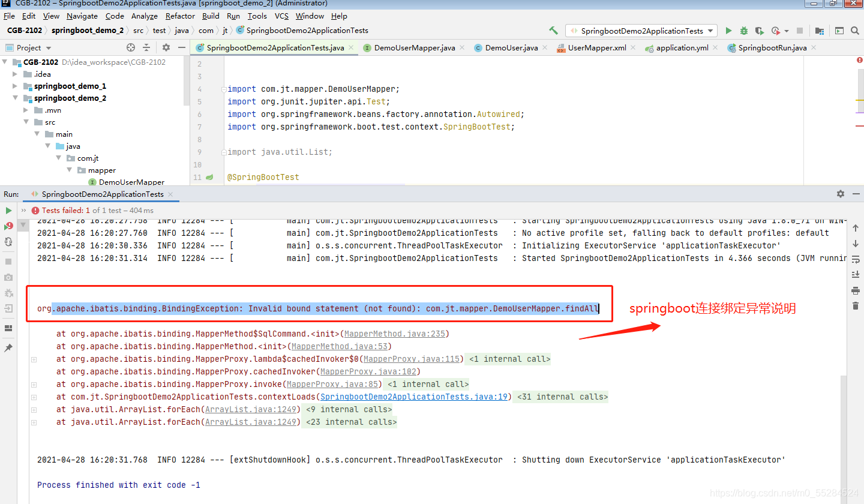The height and width of the screenshot is (504, 864).
Task: Jump down the stack trace with down arrow
Action: point(856,244)
